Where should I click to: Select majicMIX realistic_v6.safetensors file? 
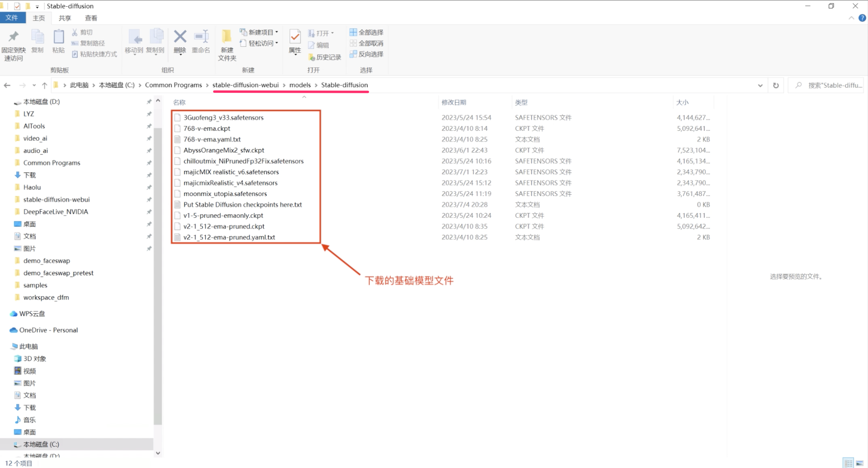tap(231, 172)
